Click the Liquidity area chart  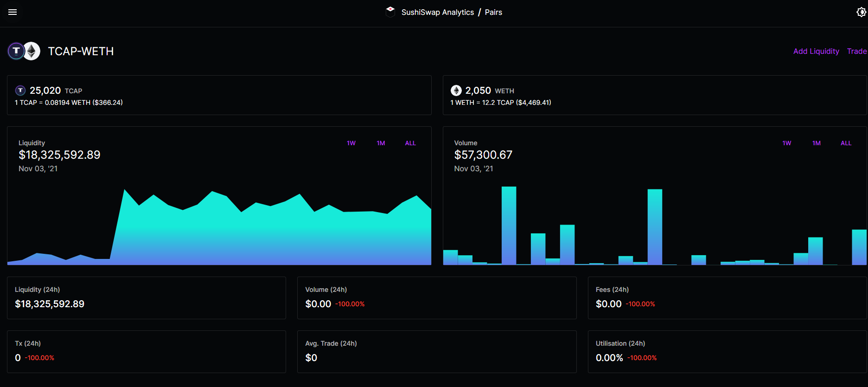coord(219,227)
